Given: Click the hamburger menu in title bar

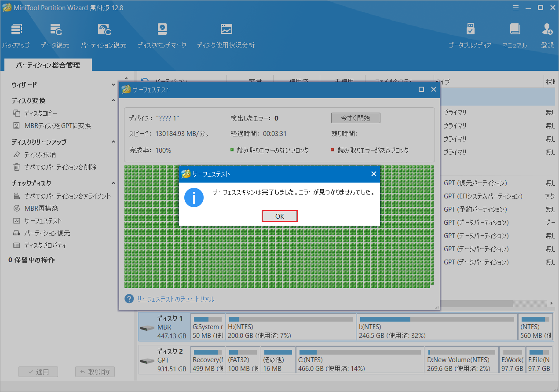Looking at the screenshot, I should pyautogui.click(x=517, y=7).
